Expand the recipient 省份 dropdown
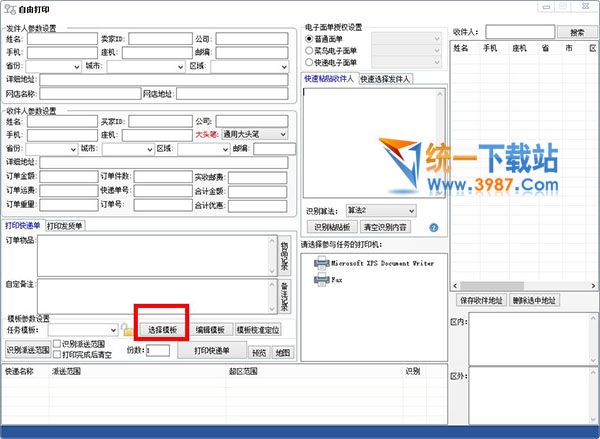The height and width of the screenshot is (439, 600). click(52, 149)
